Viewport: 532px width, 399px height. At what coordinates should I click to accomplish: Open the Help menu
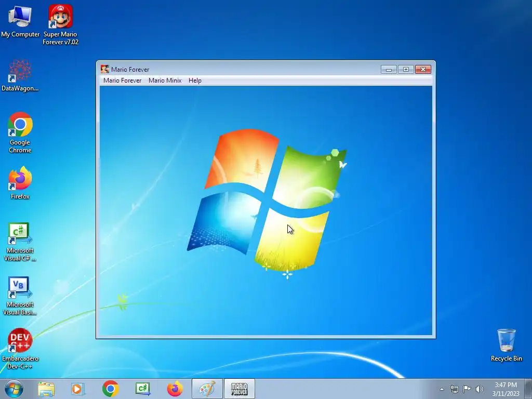pyautogui.click(x=195, y=81)
